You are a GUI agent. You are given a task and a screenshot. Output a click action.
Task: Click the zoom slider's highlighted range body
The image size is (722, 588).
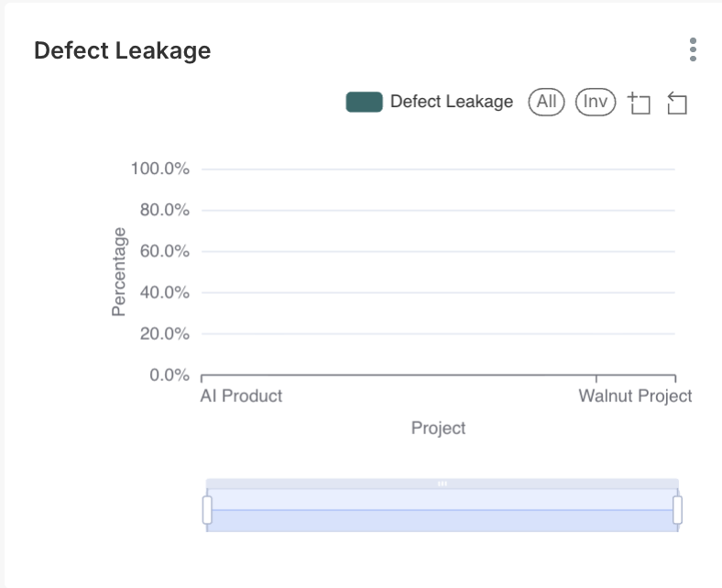pyautogui.click(x=443, y=511)
